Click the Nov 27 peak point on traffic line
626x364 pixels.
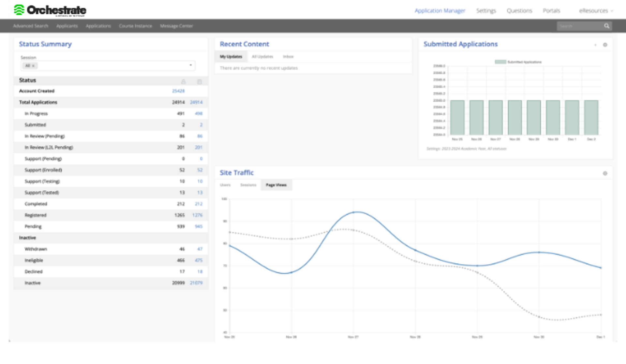tap(353, 212)
